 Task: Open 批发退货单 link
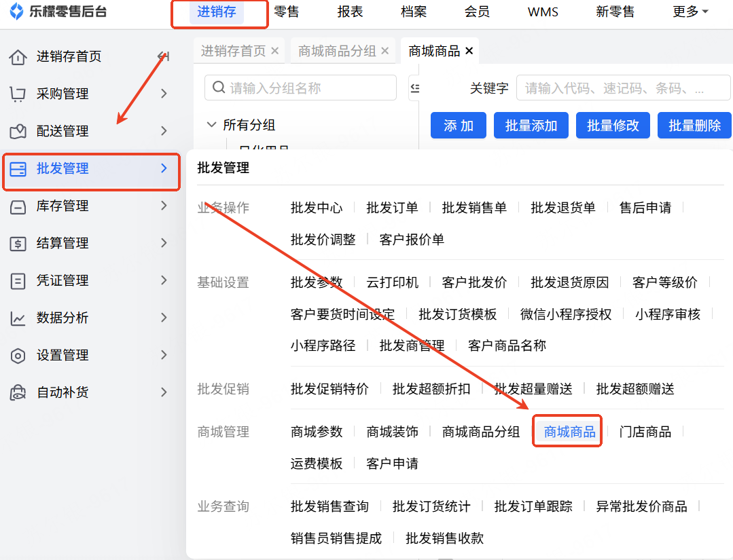point(563,208)
